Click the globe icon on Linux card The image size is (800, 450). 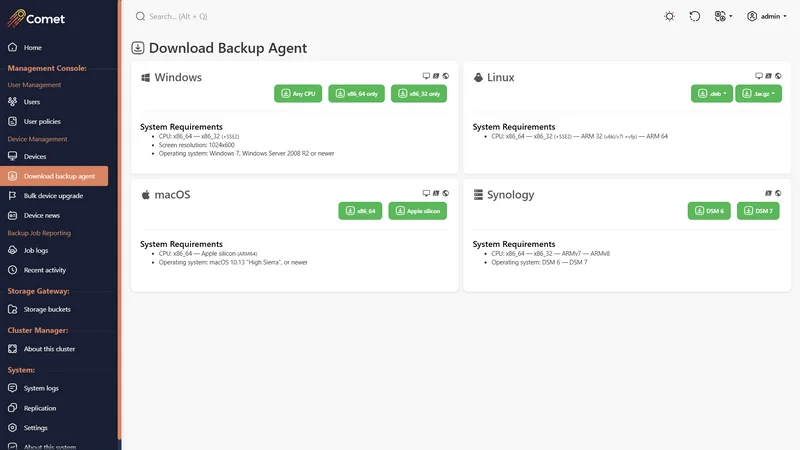[x=778, y=76]
